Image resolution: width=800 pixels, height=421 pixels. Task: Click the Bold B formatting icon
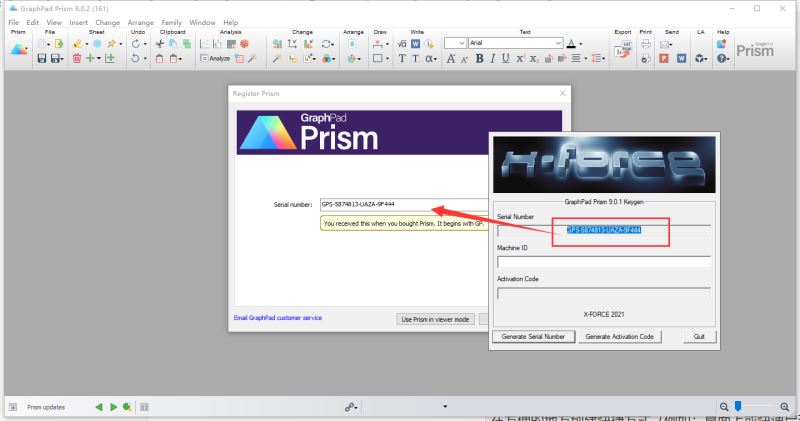pos(480,59)
